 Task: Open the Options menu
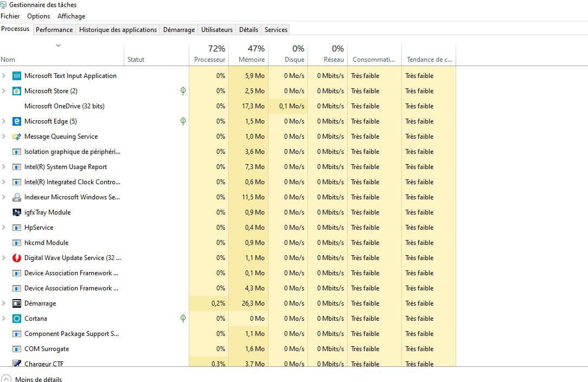[x=39, y=16]
